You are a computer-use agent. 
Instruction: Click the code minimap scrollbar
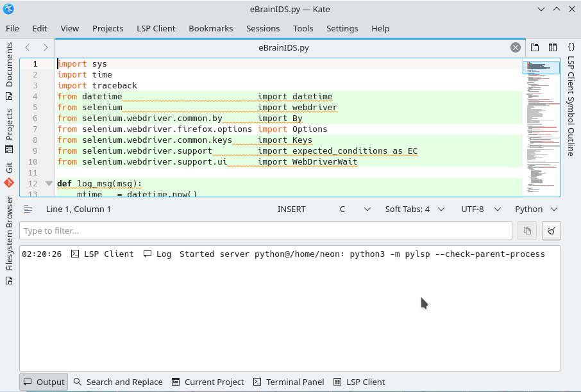pyautogui.click(x=541, y=127)
